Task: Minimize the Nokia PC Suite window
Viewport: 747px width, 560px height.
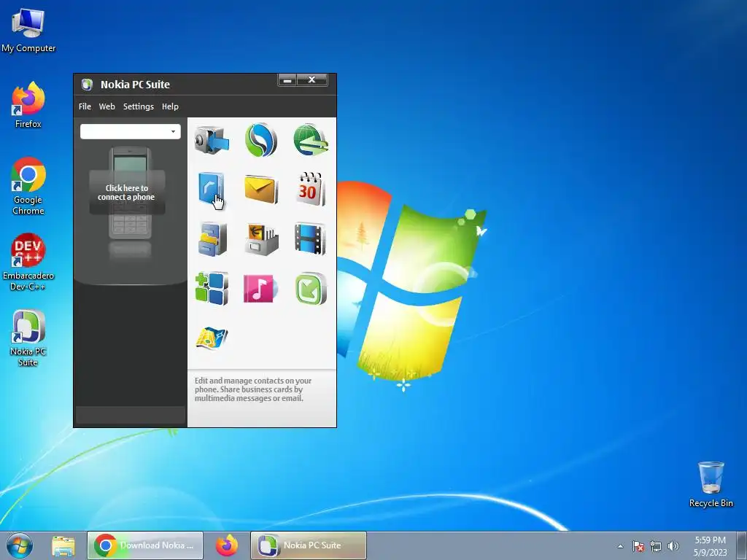Action: tap(287, 80)
